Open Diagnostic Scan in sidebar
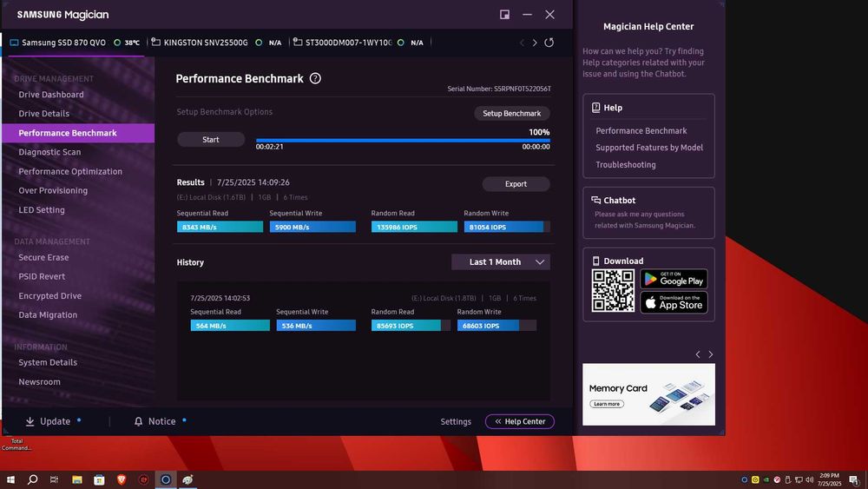 49,152
